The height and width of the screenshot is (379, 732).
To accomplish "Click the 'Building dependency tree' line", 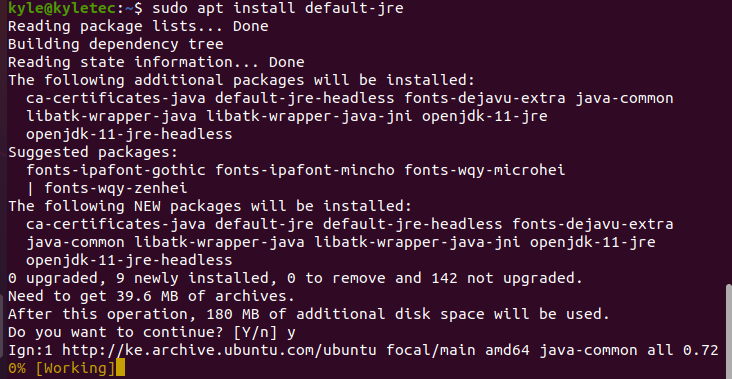I will pyautogui.click(x=116, y=44).
